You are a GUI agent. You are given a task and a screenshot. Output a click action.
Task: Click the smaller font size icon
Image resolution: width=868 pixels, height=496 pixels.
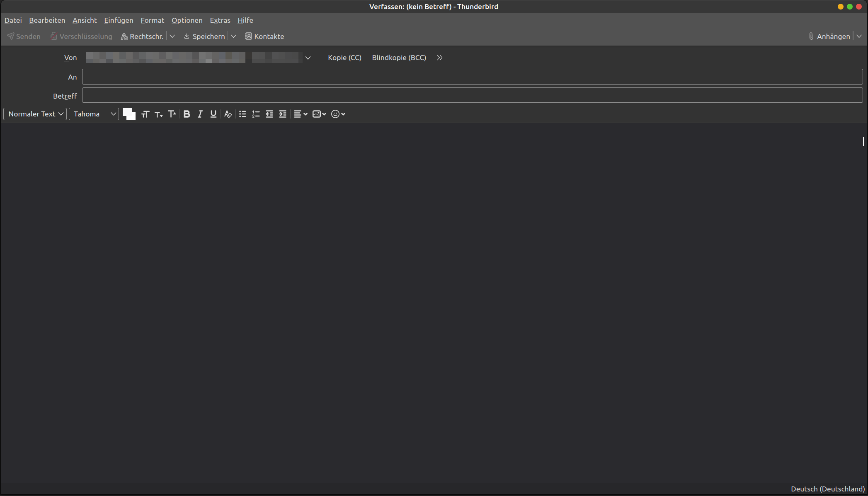click(x=158, y=114)
